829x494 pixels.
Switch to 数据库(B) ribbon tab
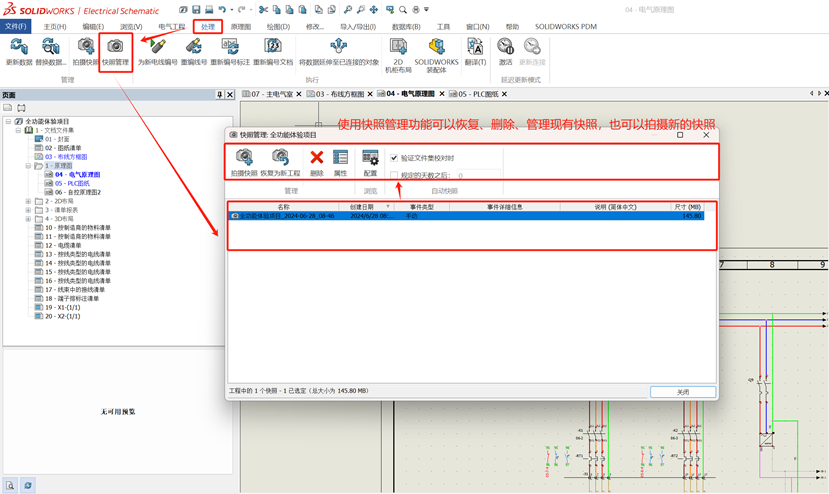pos(406,26)
